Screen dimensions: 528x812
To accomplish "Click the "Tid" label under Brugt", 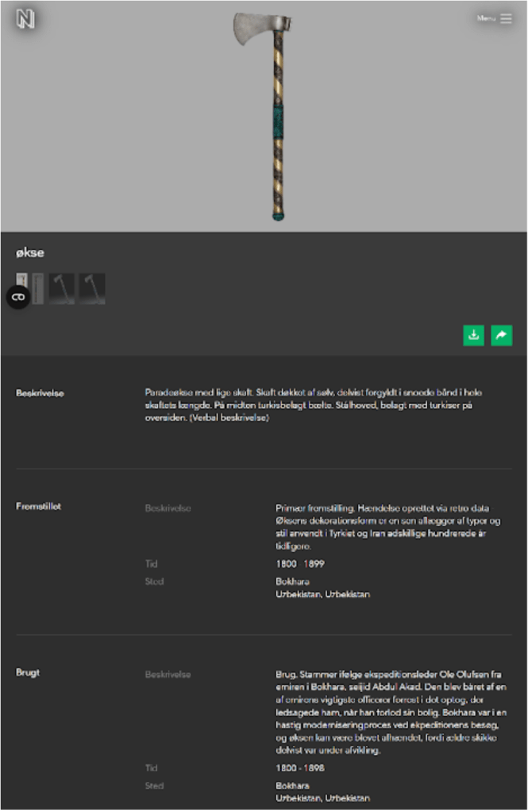I will pyautogui.click(x=151, y=768).
